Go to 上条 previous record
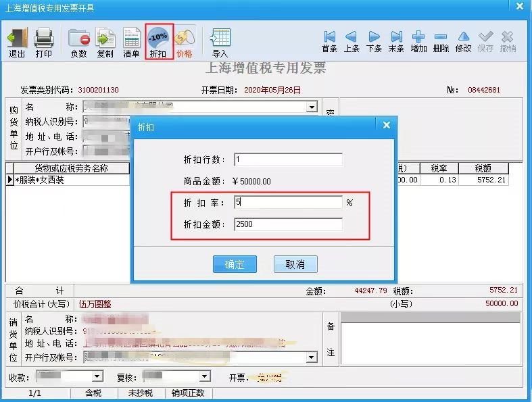 click(x=352, y=42)
